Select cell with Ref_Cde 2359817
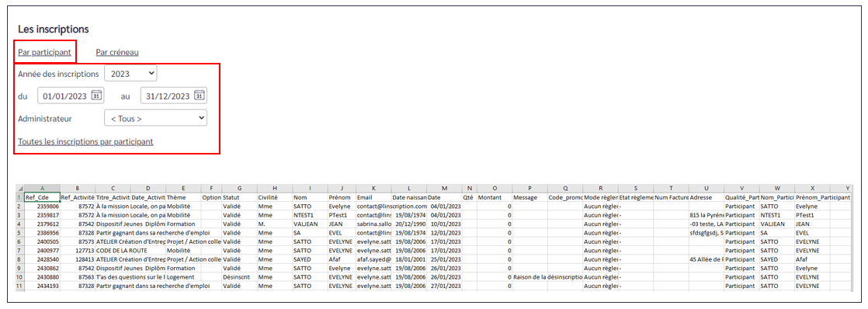The width and height of the screenshot is (868, 309). (x=41, y=214)
